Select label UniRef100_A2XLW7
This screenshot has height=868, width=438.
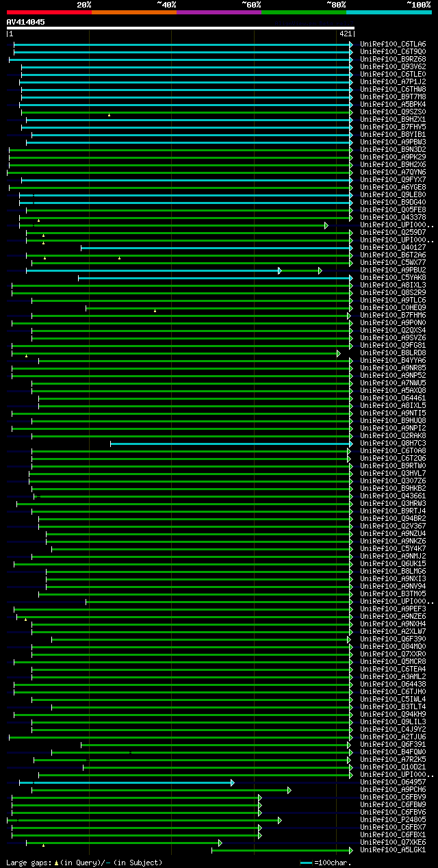393,632
